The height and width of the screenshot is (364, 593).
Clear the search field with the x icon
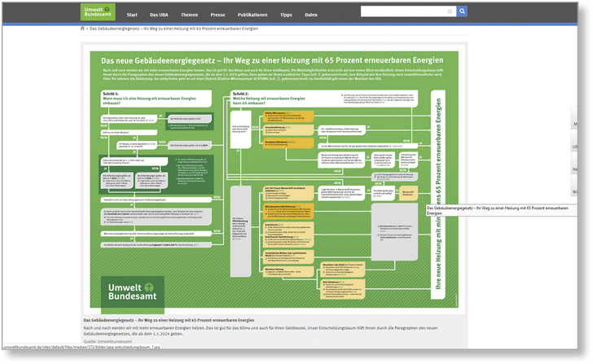click(x=450, y=12)
